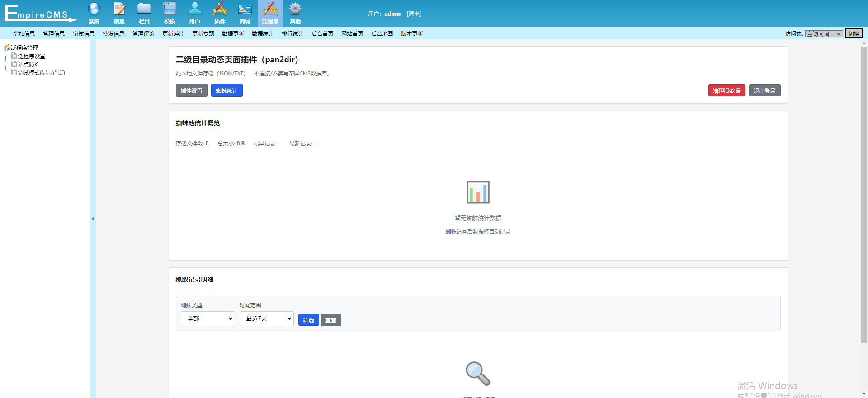Screen dimensions: 868x398
Task: Collapse the left sidebar with arrow handle
Action: pos(93,219)
